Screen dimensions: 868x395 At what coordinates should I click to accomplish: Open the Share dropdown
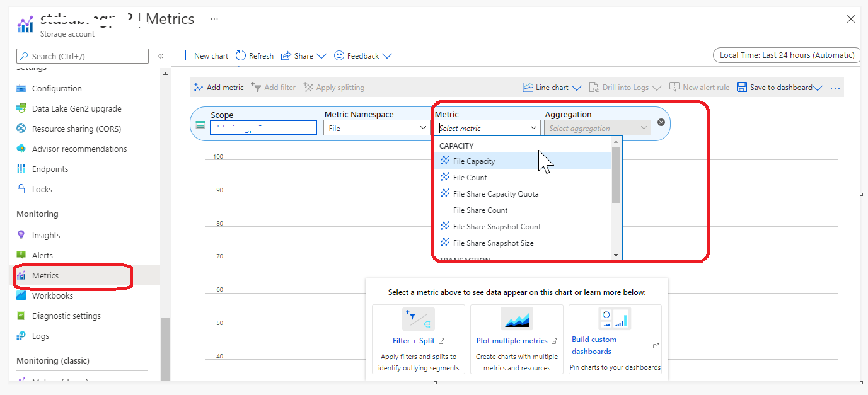pyautogui.click(x=304, y=55)
